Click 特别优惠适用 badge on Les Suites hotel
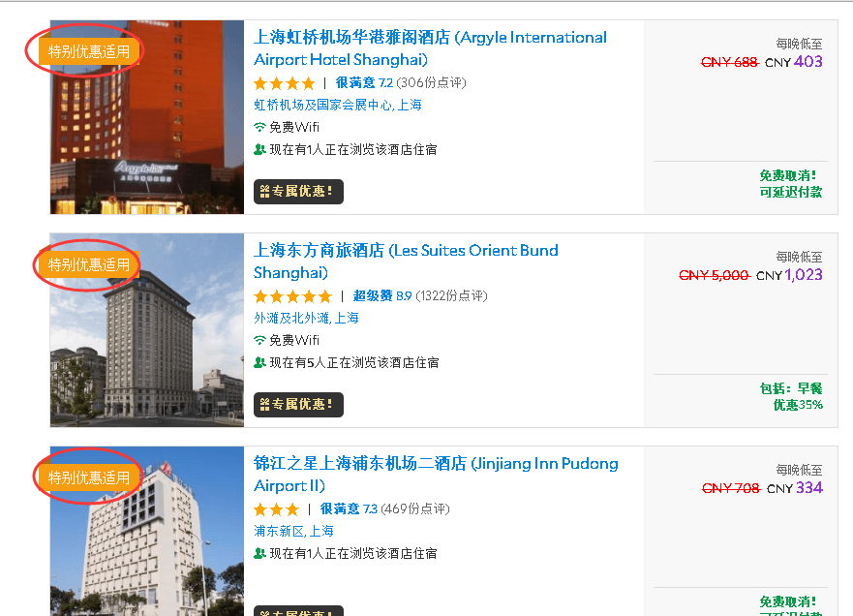Viewport: 853px width, 616px height. pyautogui.click(x=89, y=265)
